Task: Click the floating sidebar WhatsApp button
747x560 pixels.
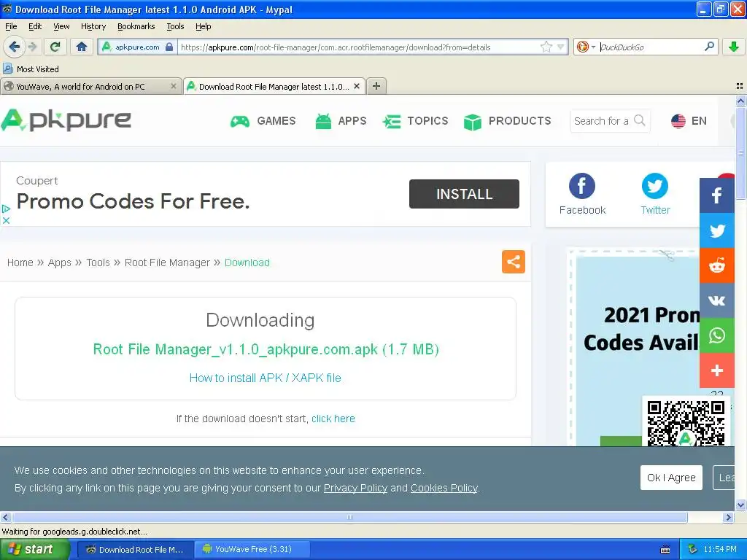Action: 716,335
